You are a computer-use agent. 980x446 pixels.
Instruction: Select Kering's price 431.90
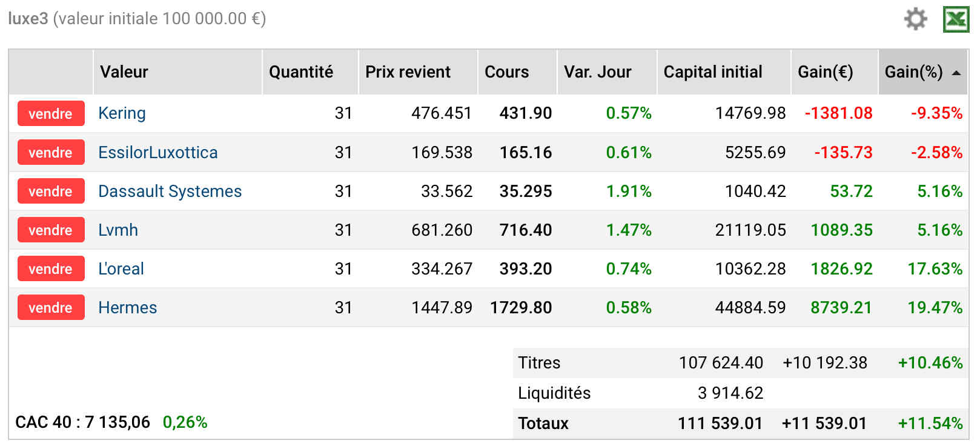pos(525,113)
